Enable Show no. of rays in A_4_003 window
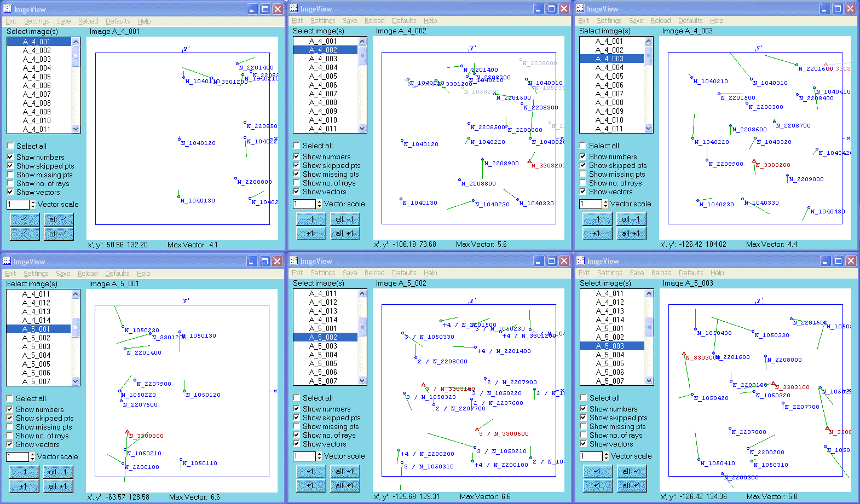Viewport: 860px width, 504px height. coord(583,183)
